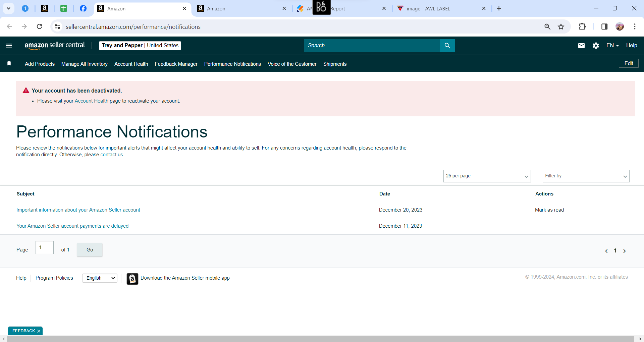Viewport: 644px width, 342px height.
Task: Open the pinned Amazon tab
Action: 45,8
